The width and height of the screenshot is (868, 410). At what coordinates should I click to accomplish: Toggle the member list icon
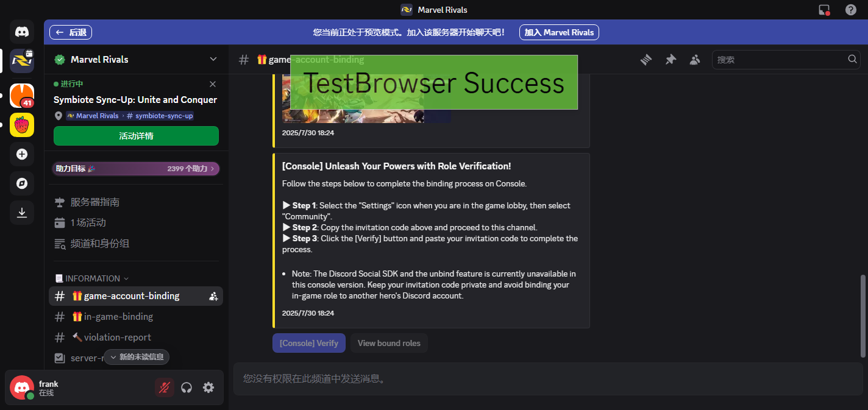(x=695, y=60)
